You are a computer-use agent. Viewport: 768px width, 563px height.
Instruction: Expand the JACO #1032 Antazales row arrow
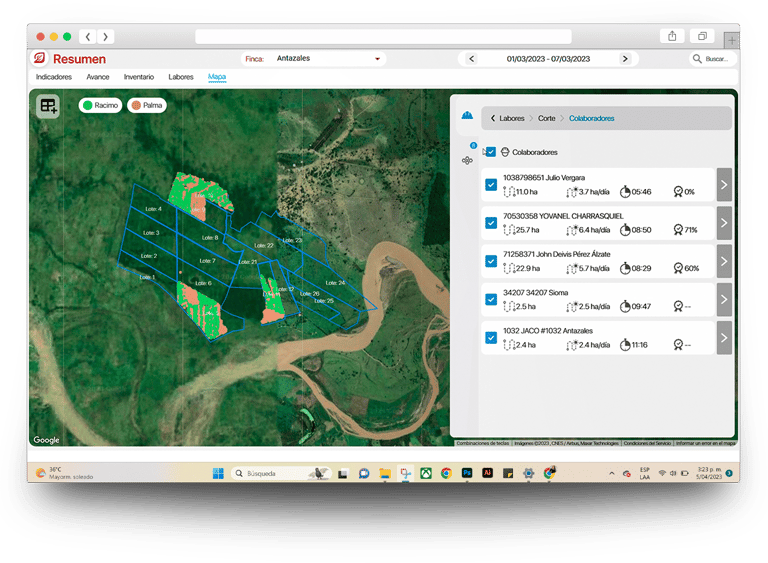724,337
